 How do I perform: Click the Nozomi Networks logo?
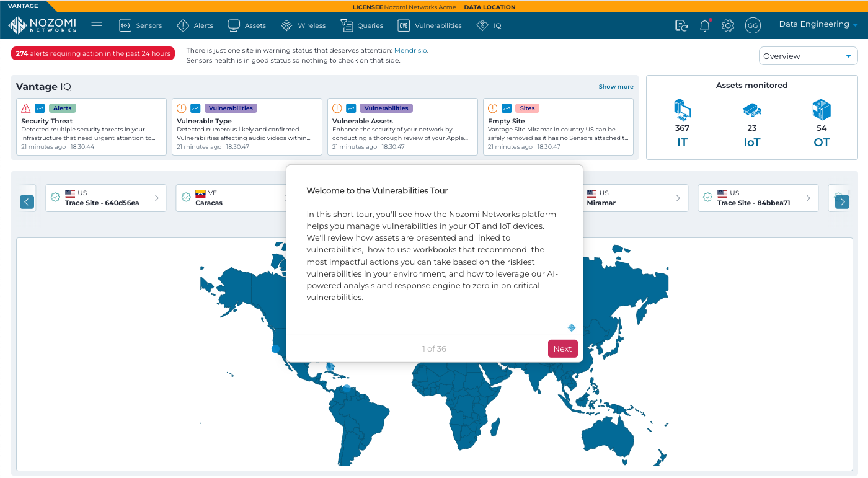42,25
